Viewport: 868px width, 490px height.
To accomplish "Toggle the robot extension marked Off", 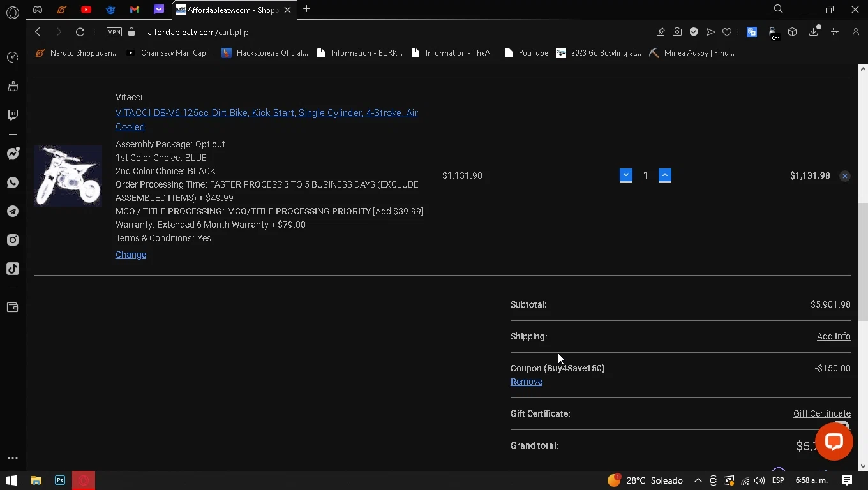I will tap(774, 33).
